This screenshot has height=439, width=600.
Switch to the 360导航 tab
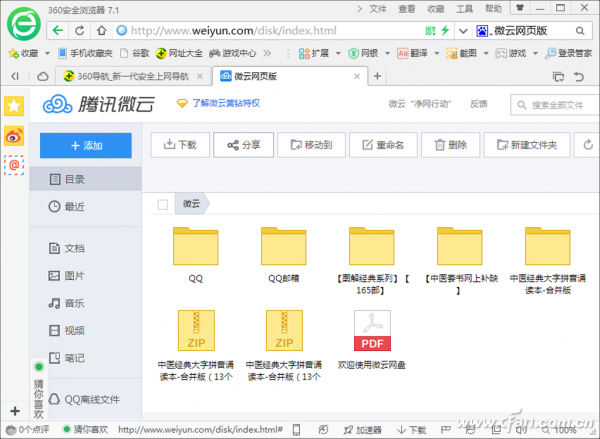133,77
